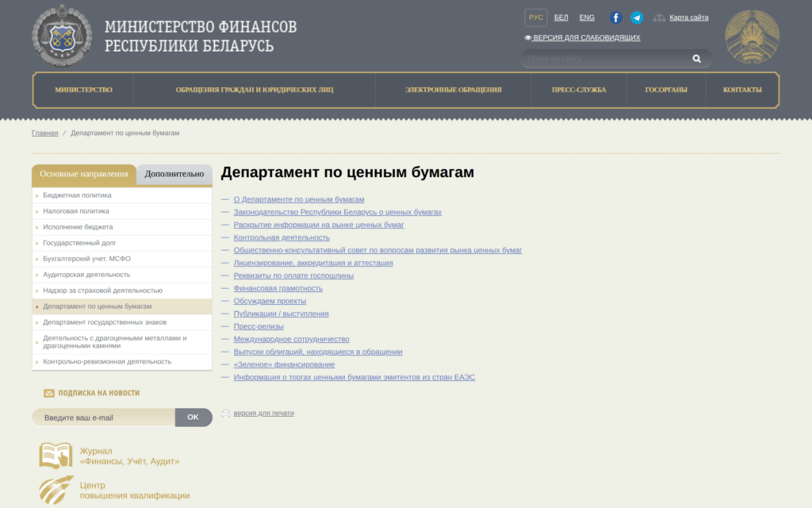Click the e-mail subscription input field

tap(104, 418)
